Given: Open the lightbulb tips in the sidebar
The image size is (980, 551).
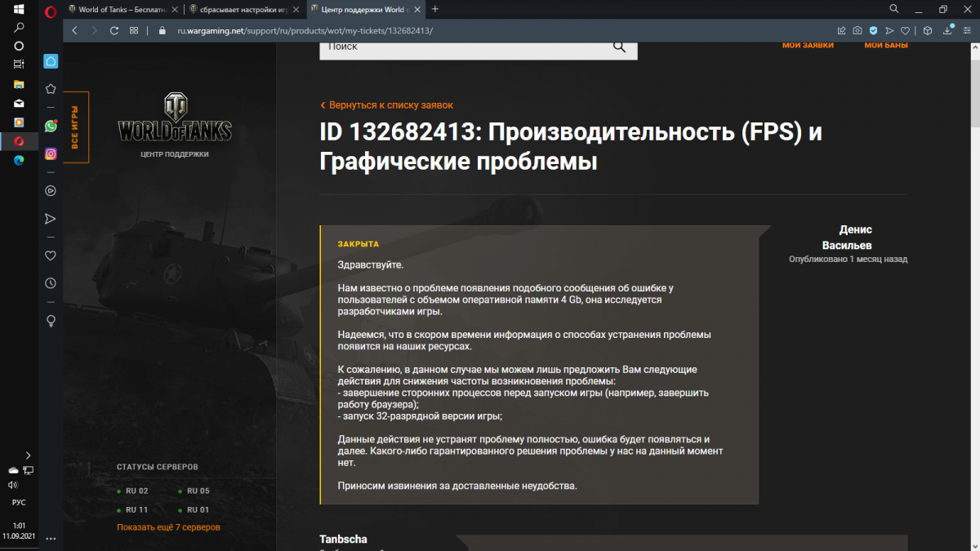Looking at the screenshot, I should (x=51, y=320).
